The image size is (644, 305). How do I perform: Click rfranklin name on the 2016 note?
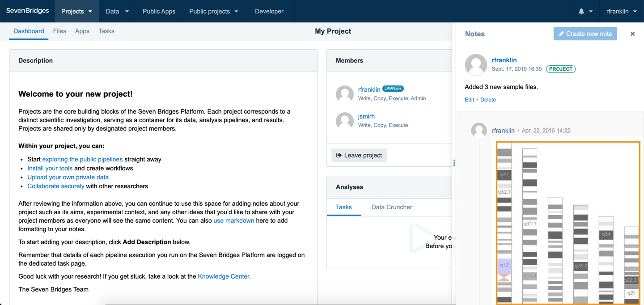pos(503,131)
